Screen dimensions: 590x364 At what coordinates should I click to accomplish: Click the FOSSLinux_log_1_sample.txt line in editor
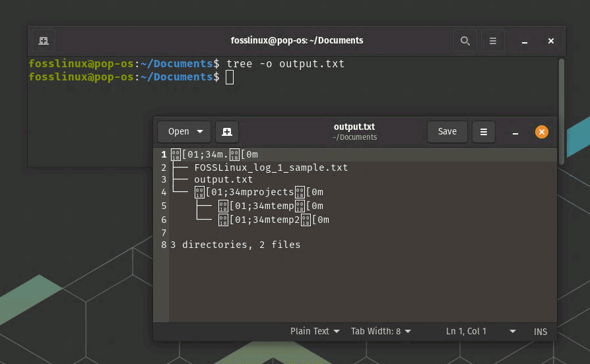point(271,167)
